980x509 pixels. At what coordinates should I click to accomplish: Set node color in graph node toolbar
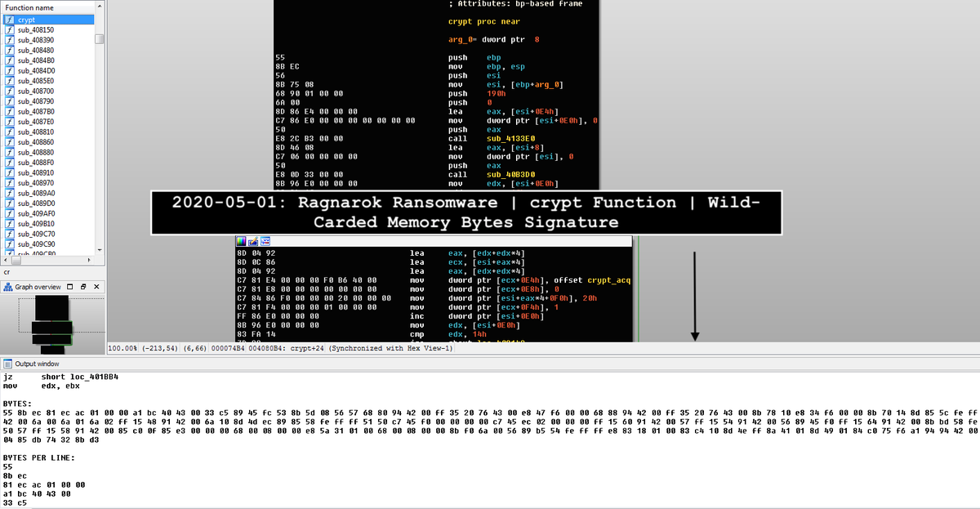[241, 242]
